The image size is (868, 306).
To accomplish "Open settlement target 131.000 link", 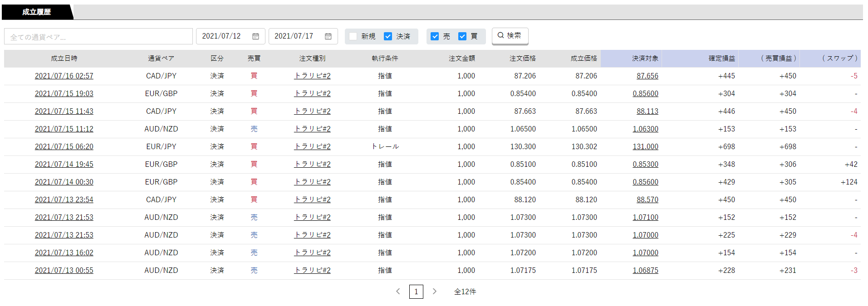I will (x=645, y=146).
